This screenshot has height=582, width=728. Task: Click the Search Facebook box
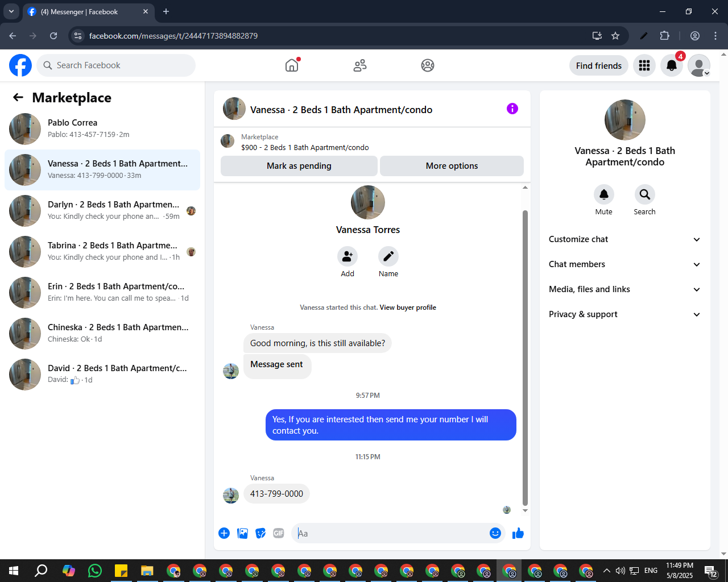point(116,65)
